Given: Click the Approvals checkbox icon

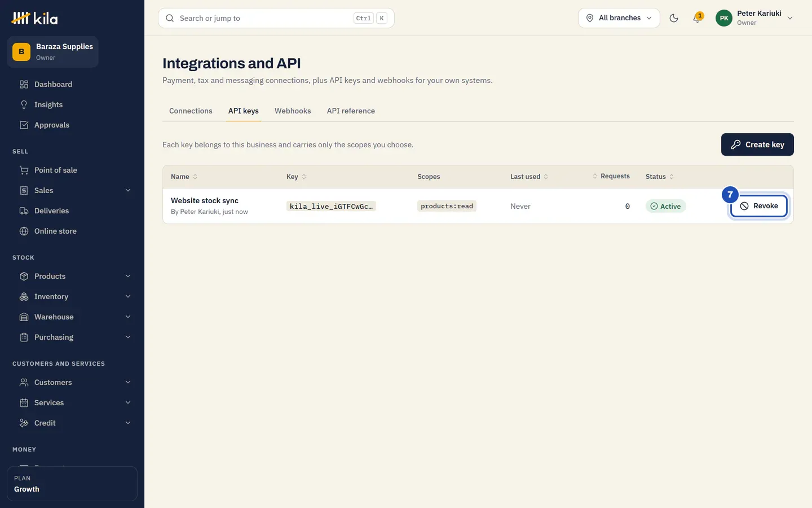Looking at the screenshot, I should (x=24, y=125).
